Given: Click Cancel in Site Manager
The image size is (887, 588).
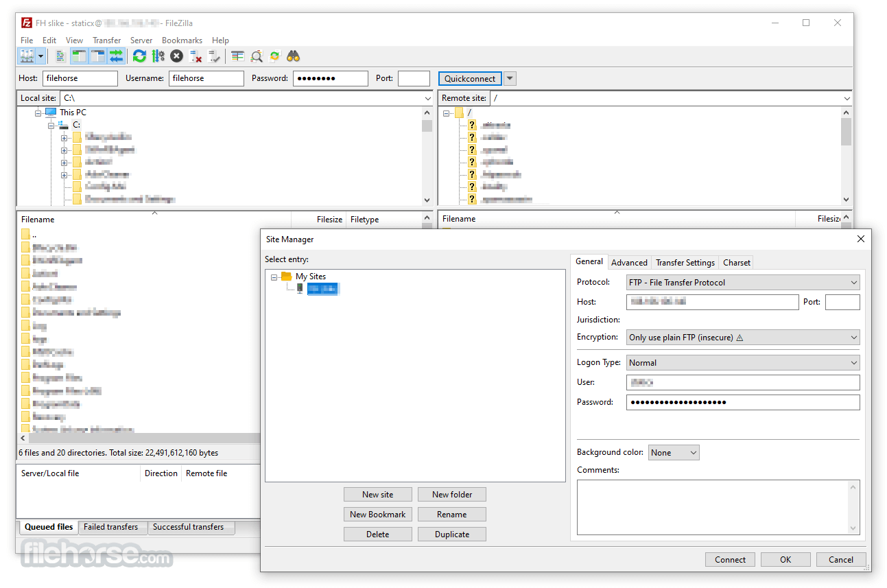Looking at the screenshot, I should (x=841, y=559).
